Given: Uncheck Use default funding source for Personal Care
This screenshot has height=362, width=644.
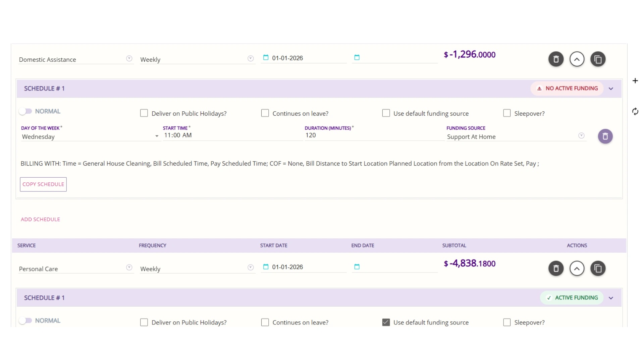Looking at the screenshot, I should coord(386,322).
